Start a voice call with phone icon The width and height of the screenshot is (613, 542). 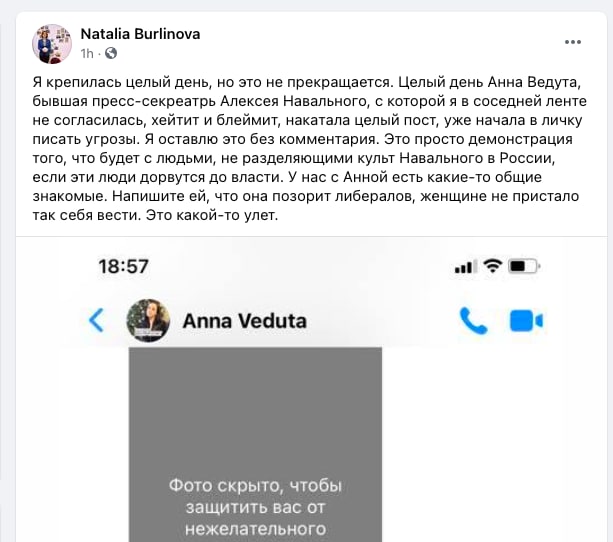point(473,321)
